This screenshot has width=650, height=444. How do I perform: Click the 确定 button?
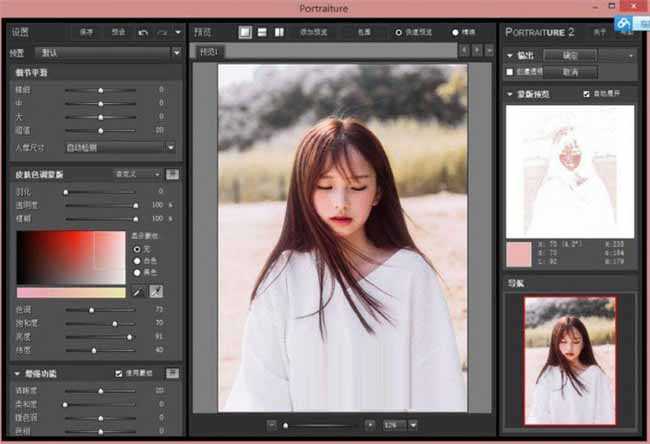point(571,56)
